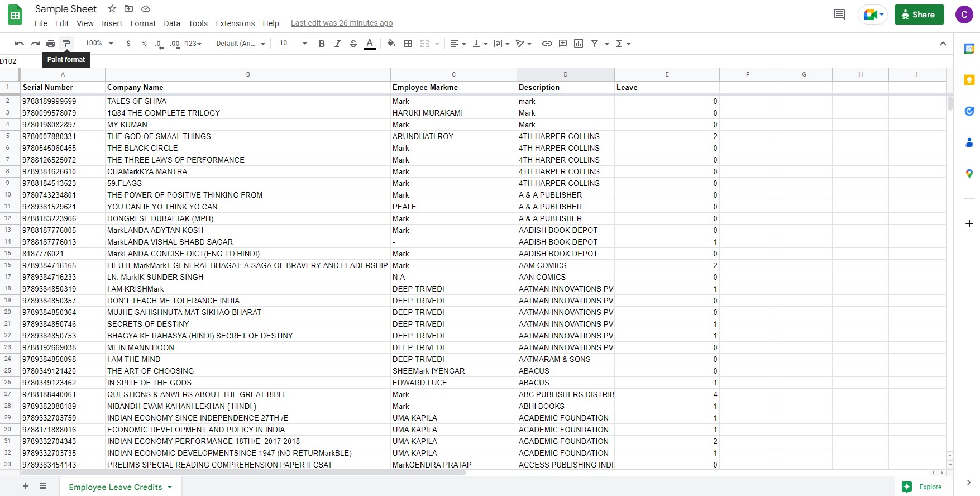Open Contacts side panel
The width and height of the screenshot is (980, 496).
[x=969, y=142]
